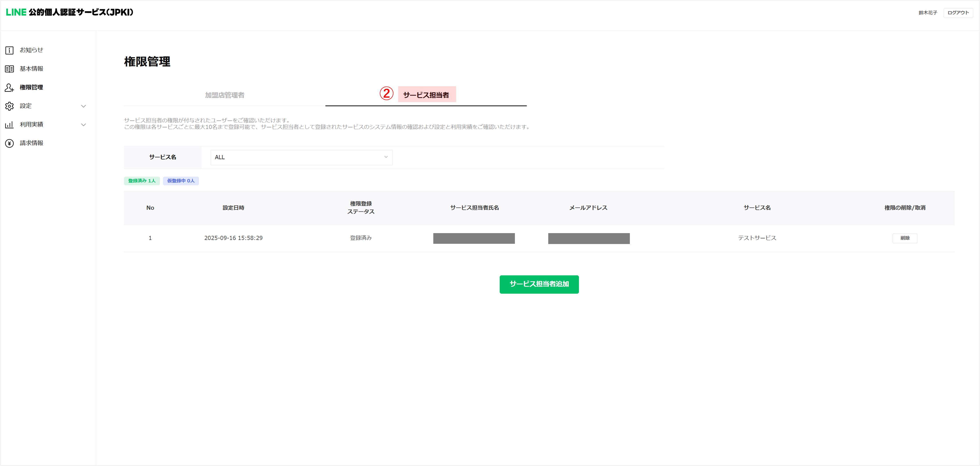The image size is (980, 466).
Task: Click the 請求情報 yen icon
Action: pyautogui.click(x=10, y=143)
